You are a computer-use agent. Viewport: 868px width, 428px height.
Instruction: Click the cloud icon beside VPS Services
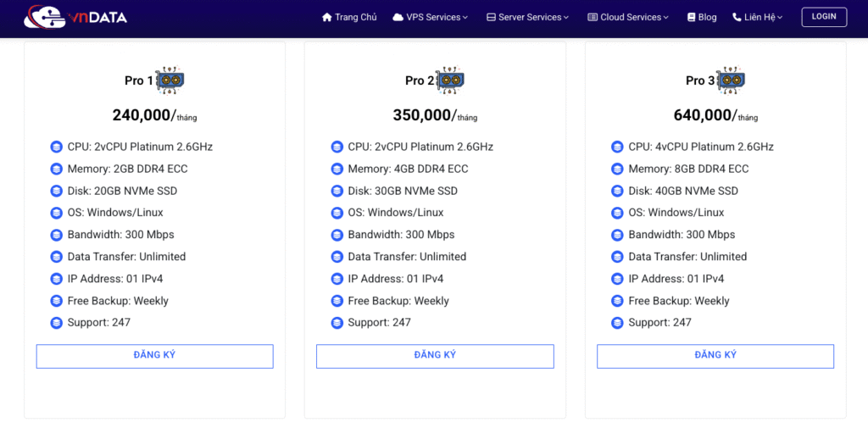coord(398,17)
